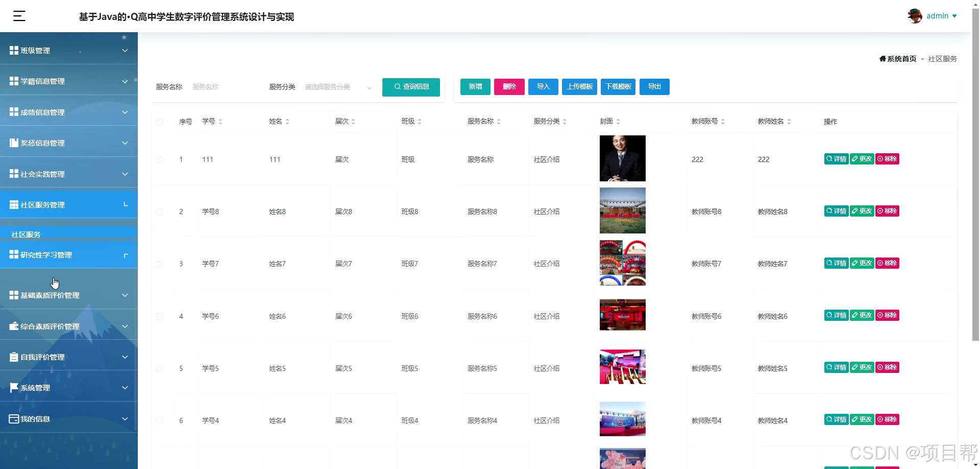Open the 我的信息 menu
Image resolution: width=980 pixels, height=469 pixels.
[69, 419]
